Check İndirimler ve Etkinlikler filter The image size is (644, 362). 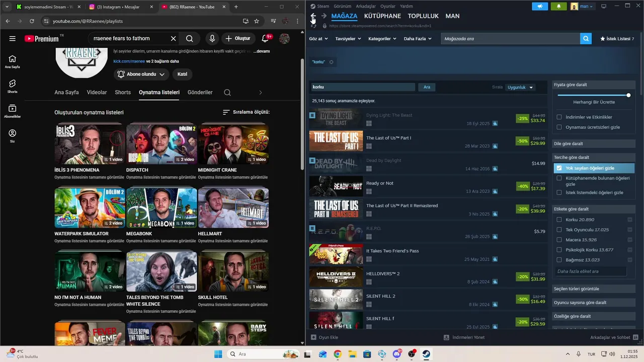(x=559, y=117)
